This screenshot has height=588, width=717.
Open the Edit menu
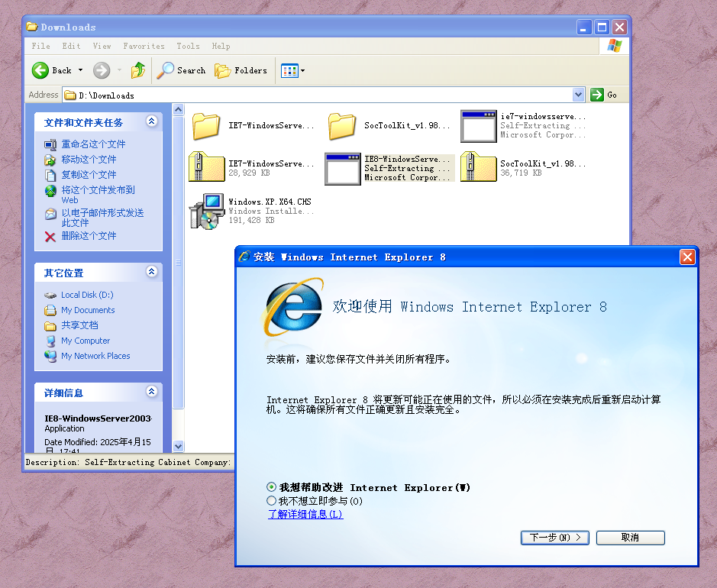tap(71, 46)
